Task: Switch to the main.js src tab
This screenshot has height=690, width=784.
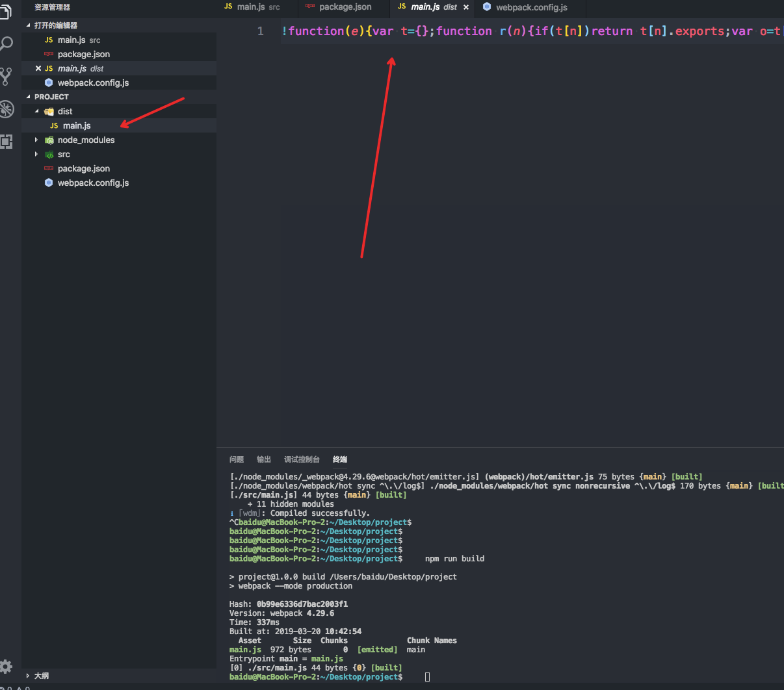Action: [258, 7]
